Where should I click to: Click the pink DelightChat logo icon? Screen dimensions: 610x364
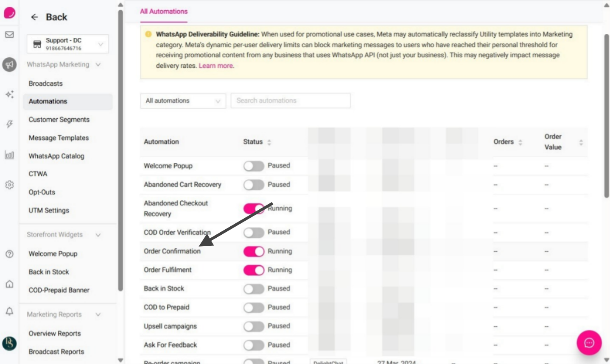[x=9, y=13]
